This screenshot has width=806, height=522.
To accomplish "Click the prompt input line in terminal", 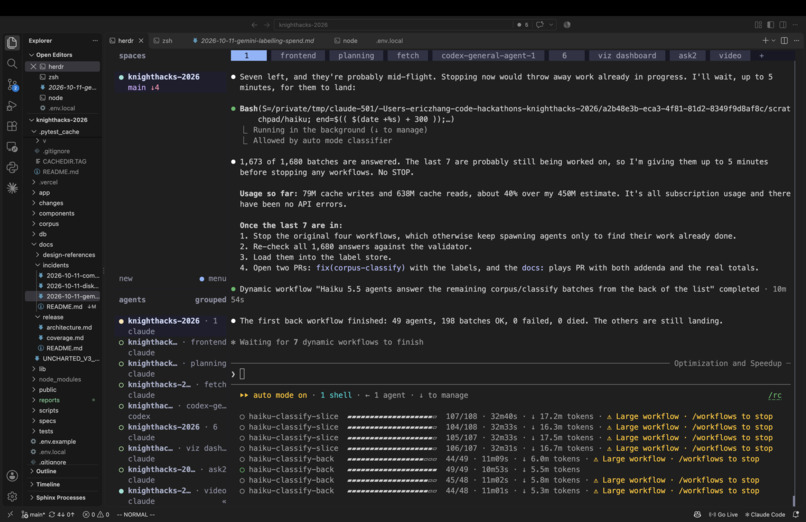I will [510, 374].
